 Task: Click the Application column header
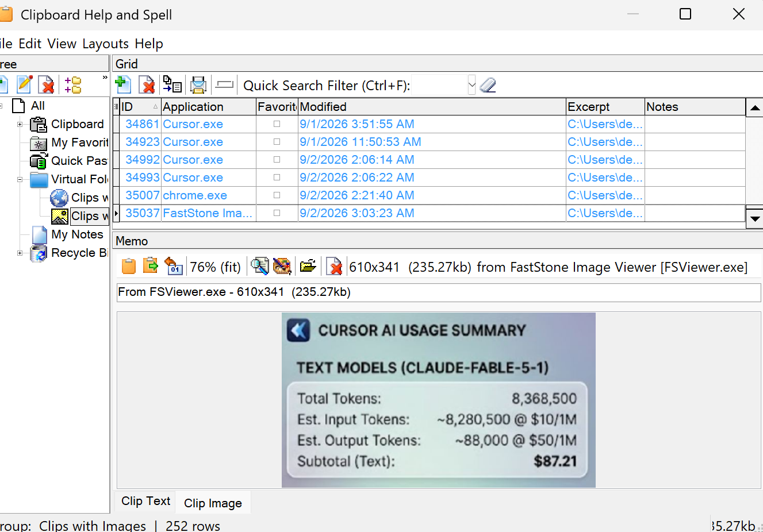tap(209, 107)
